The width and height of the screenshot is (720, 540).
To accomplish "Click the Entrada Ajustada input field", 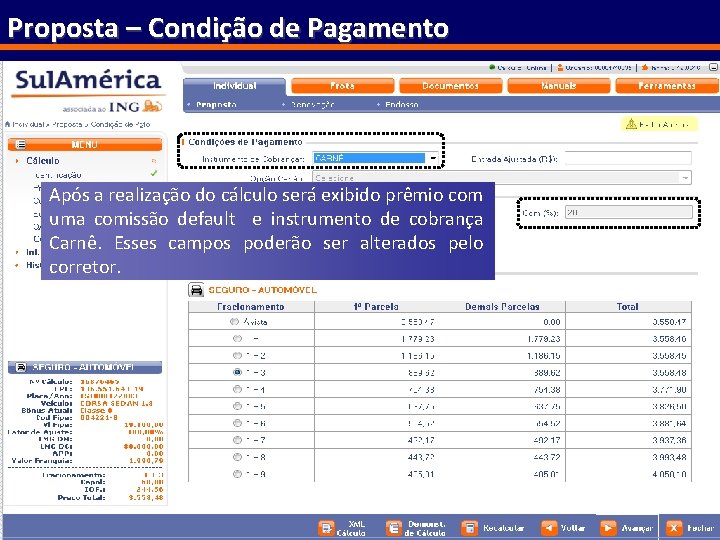I will pos(628,158).
